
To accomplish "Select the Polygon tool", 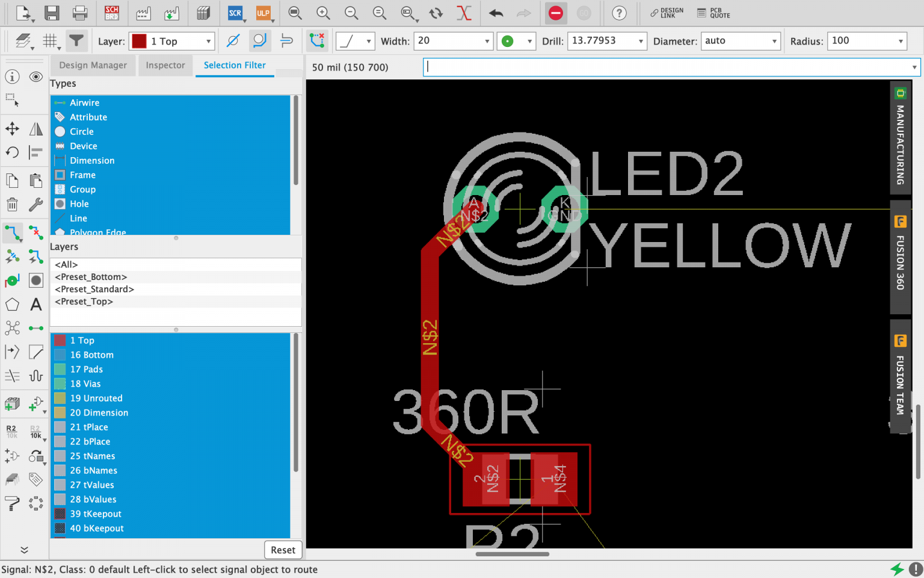I will (x=12, y=304).
